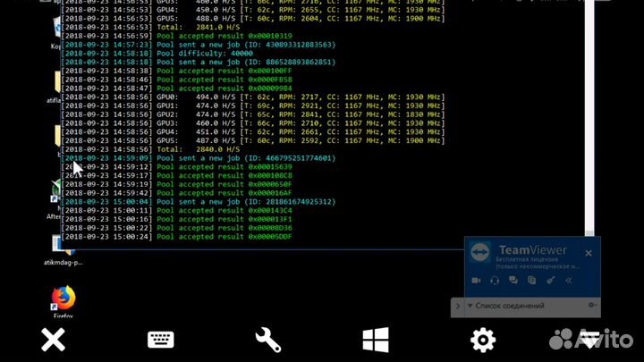Screen dimensions: 644x362
Task: Open remote session settings gear
Action: 483,340
